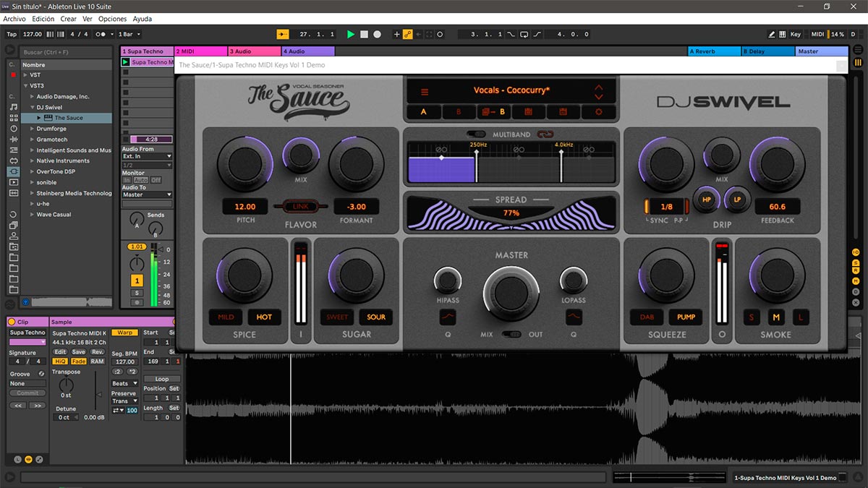Click the Commit groove button
This screenshot has width=868, height=488.
click(x=27, y=393)
